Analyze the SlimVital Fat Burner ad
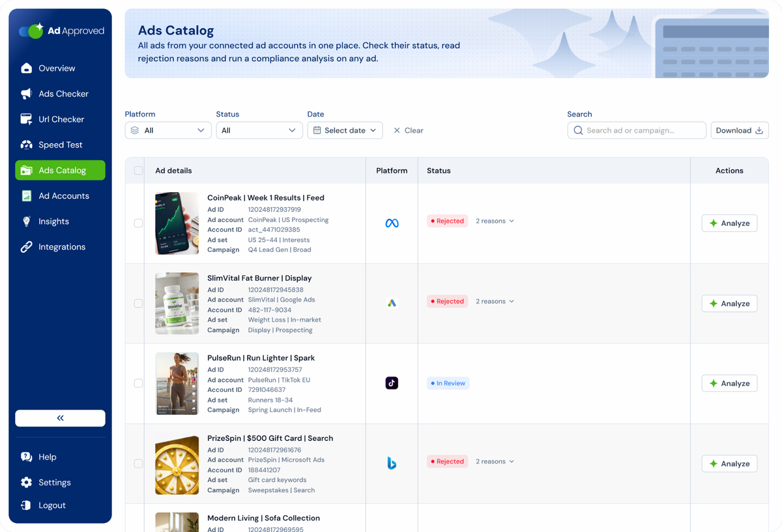782x532 pixels. tap(729, 303)
